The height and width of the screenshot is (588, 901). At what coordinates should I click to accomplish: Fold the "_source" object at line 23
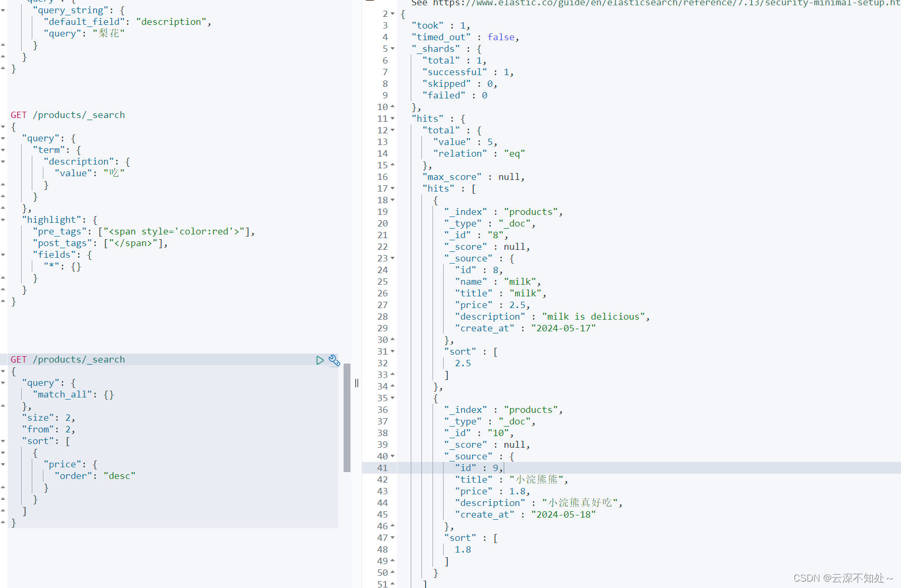392,258
